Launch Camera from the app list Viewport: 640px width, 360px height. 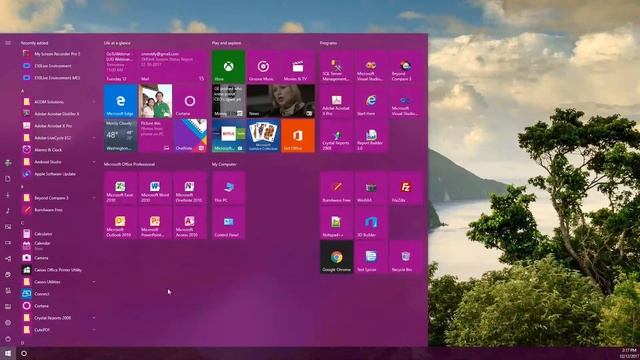click(60, 258)
